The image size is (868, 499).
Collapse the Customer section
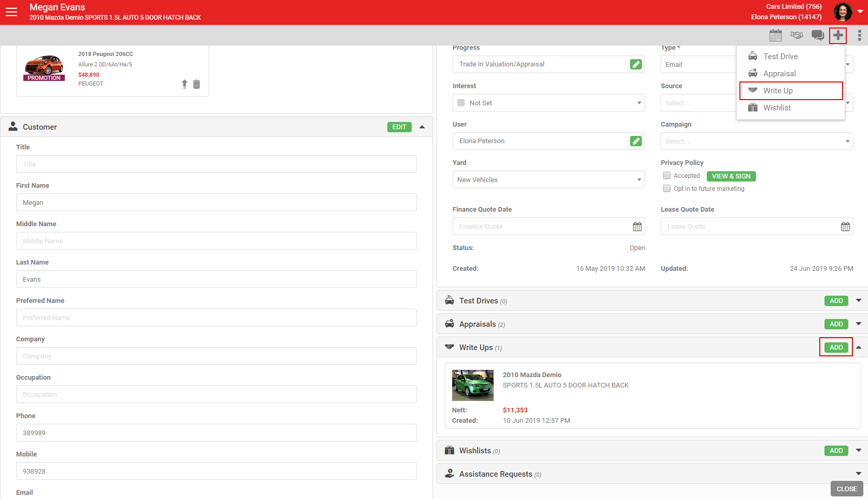click(422, 127)
